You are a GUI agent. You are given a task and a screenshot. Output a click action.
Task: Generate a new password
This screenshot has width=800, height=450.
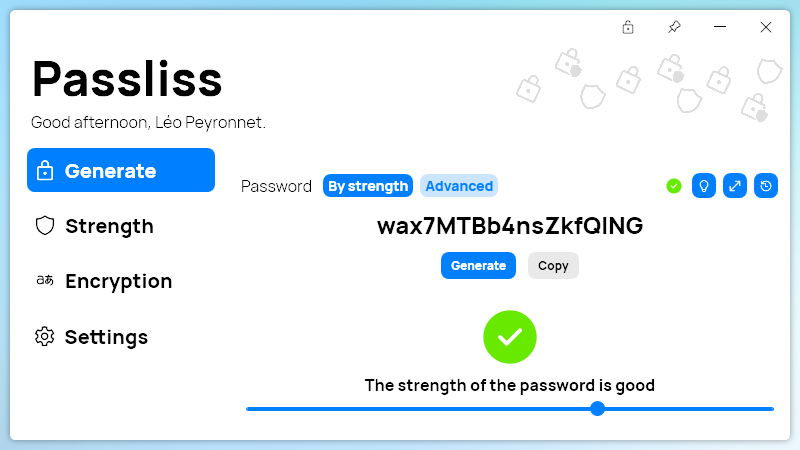478,265
